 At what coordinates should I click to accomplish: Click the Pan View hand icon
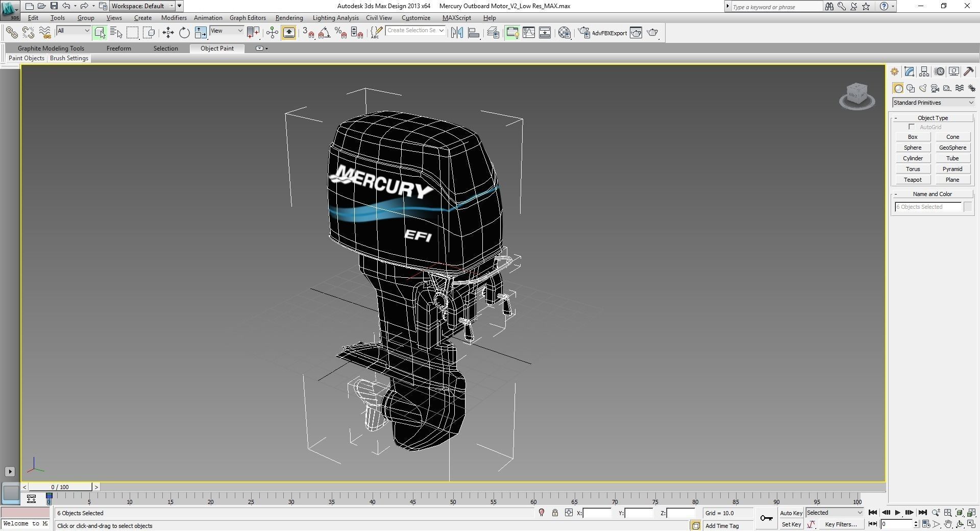coord(948,524)
